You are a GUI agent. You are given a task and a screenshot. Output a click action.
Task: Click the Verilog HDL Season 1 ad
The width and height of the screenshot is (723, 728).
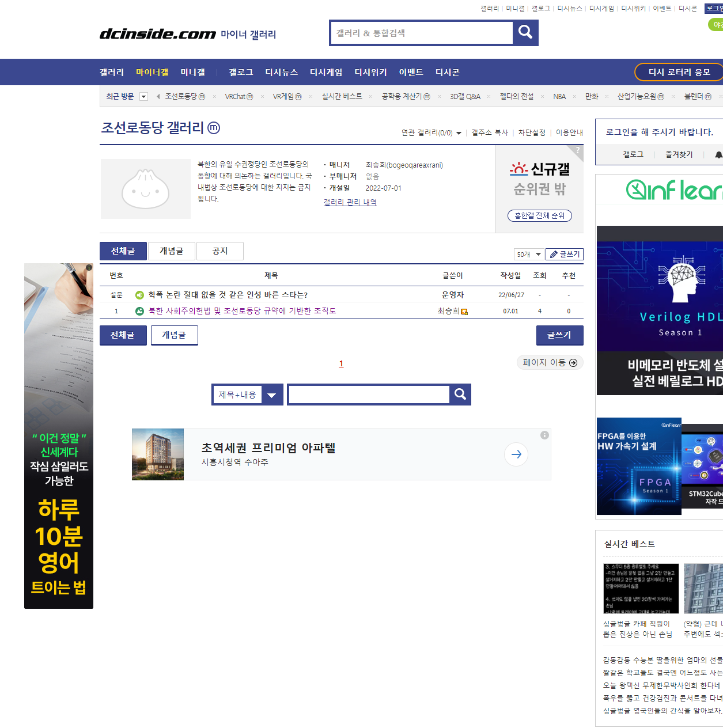(660, 310)
